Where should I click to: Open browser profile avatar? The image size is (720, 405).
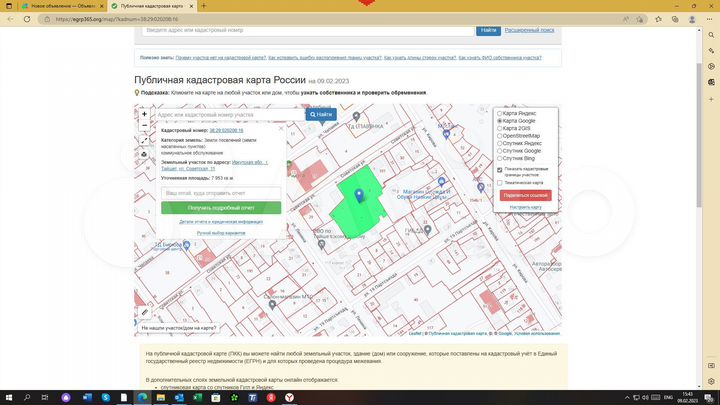click(x=692, y=19)
